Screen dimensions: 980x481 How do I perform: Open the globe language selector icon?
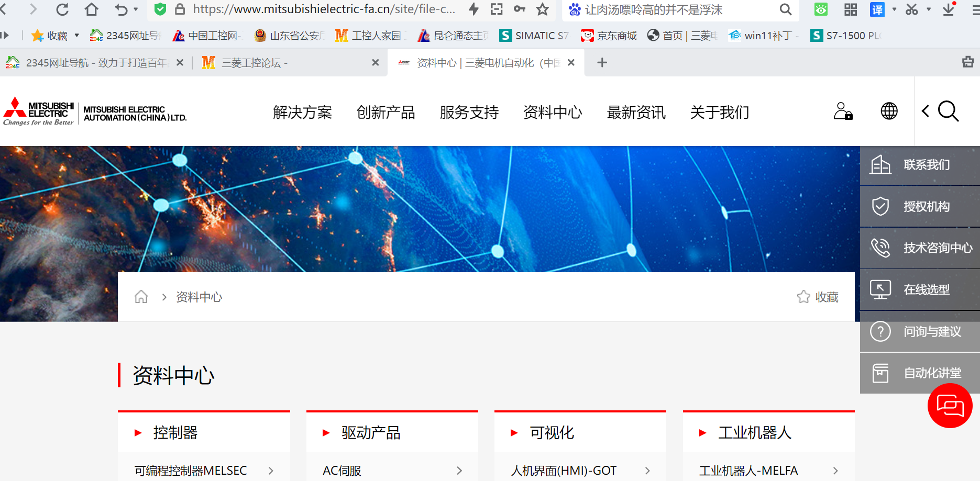[x=889, y=111]
